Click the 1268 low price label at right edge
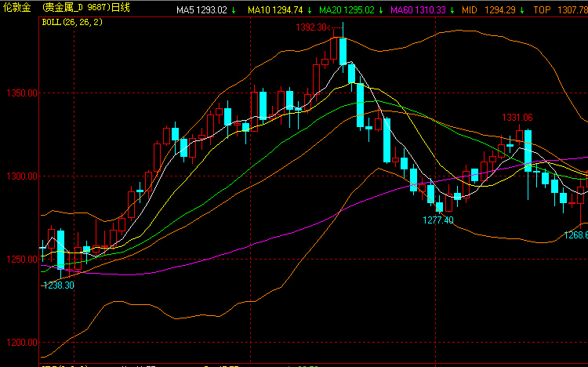 tap(576, 235)
